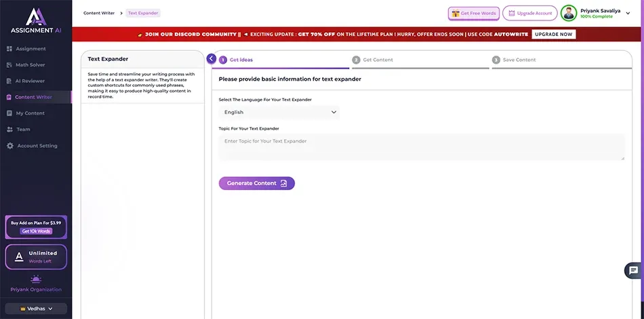The width and height of the screenshot is (644, 319).
Task: Go to AI Reviewer section
Action: click(31, 81)
